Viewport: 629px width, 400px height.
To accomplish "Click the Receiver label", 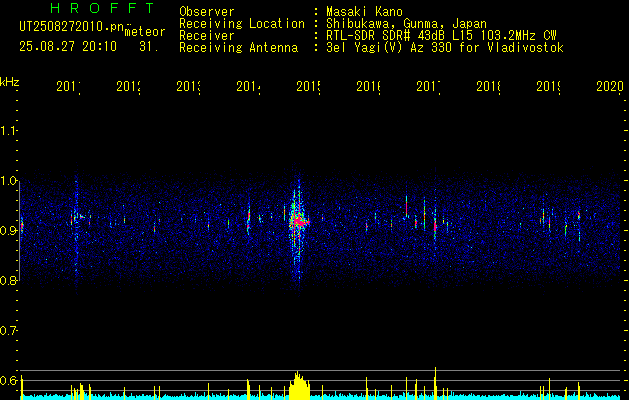I will [207, 36].
